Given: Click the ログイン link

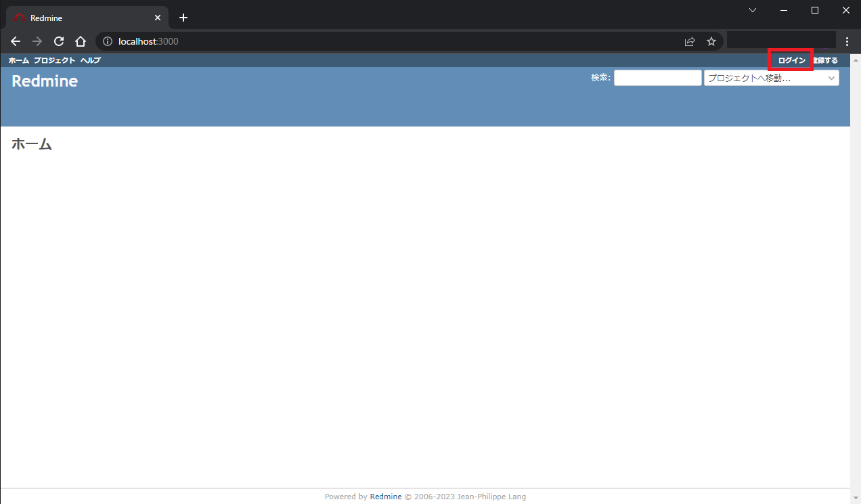Looking at the screenshot, I should 790,60.
